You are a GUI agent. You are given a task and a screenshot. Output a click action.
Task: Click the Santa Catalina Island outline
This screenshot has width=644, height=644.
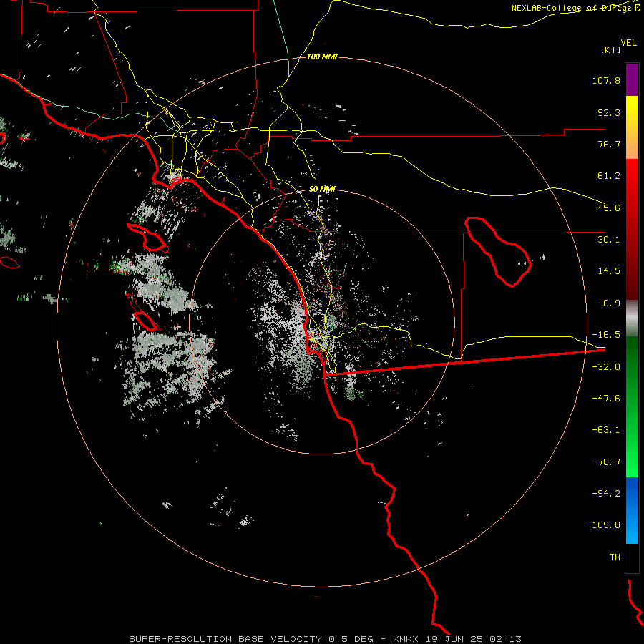tap(147, 237)
